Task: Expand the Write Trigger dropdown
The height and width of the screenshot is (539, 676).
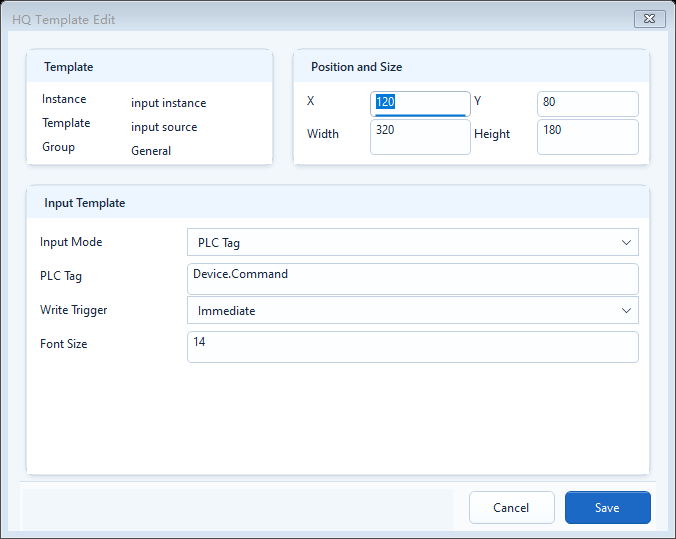Action: click(x=413, y=310)
